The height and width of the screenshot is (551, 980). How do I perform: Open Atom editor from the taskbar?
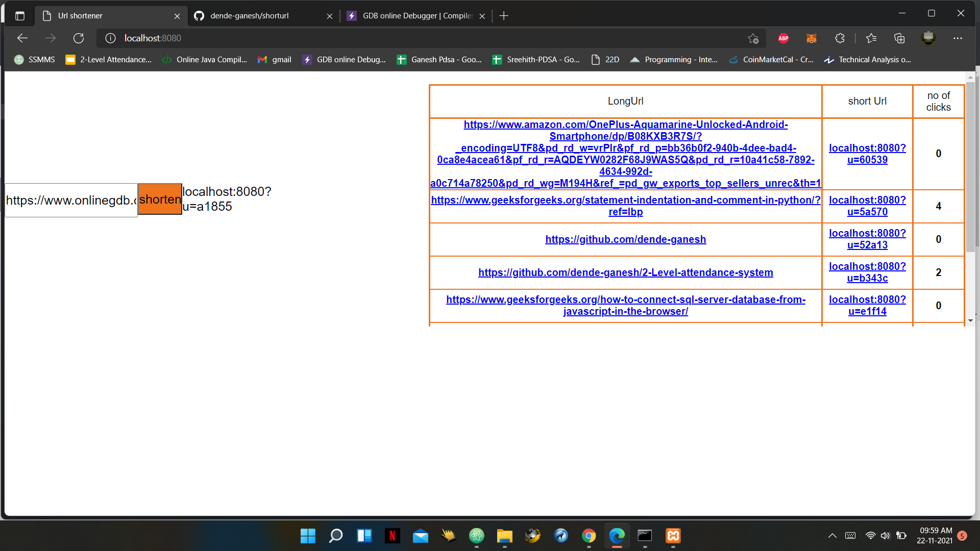tap(476, 536)
